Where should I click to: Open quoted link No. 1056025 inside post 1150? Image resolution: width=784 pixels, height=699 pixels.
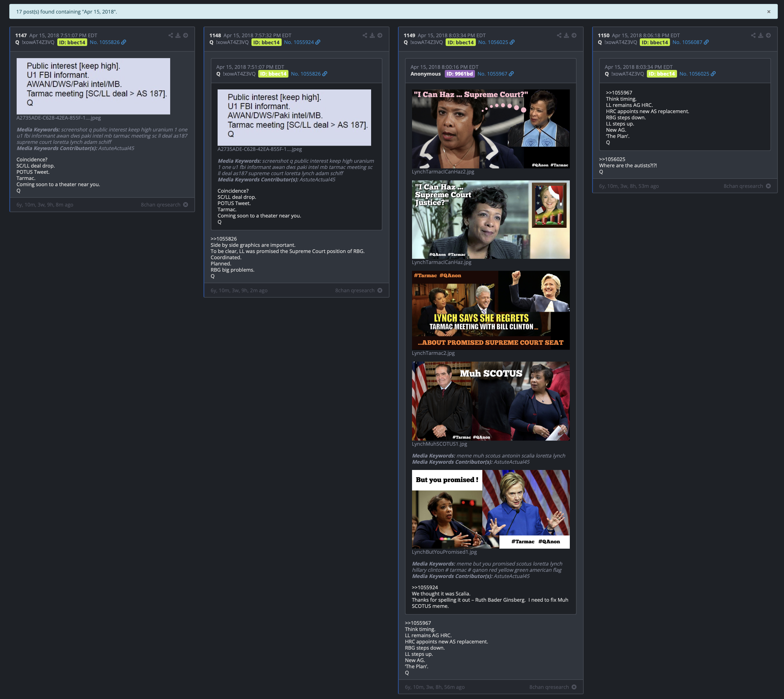pos(694,74)
